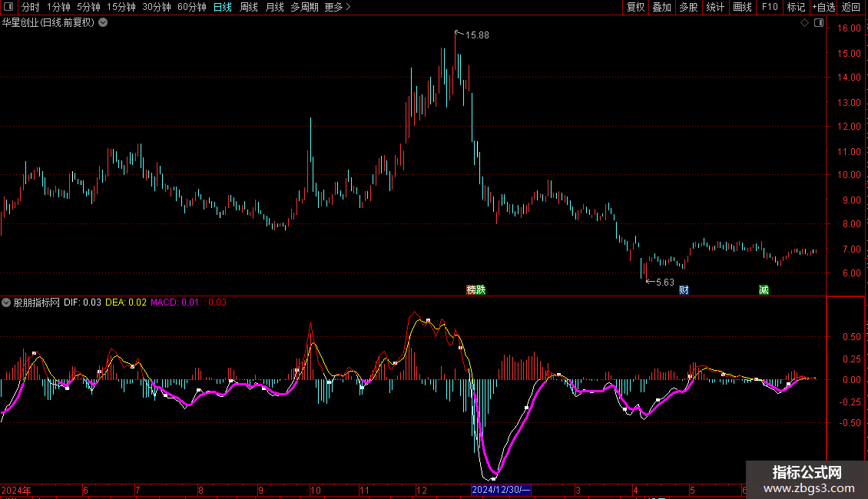Screen dimensions: 868x499
Task: Click month 12 on the time axis
Action: pyautogui.click(x=422, y=490)
